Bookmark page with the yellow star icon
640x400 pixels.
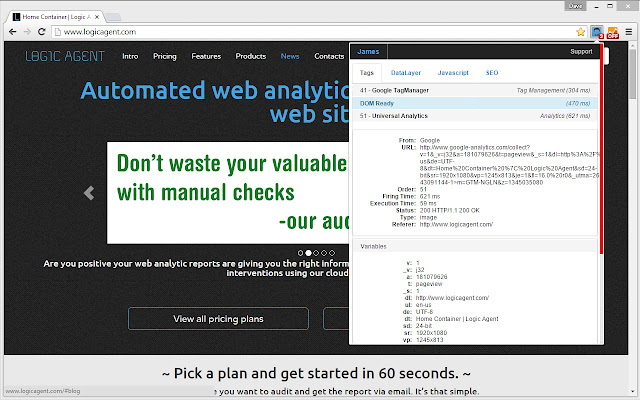click(x=580, y=32)
